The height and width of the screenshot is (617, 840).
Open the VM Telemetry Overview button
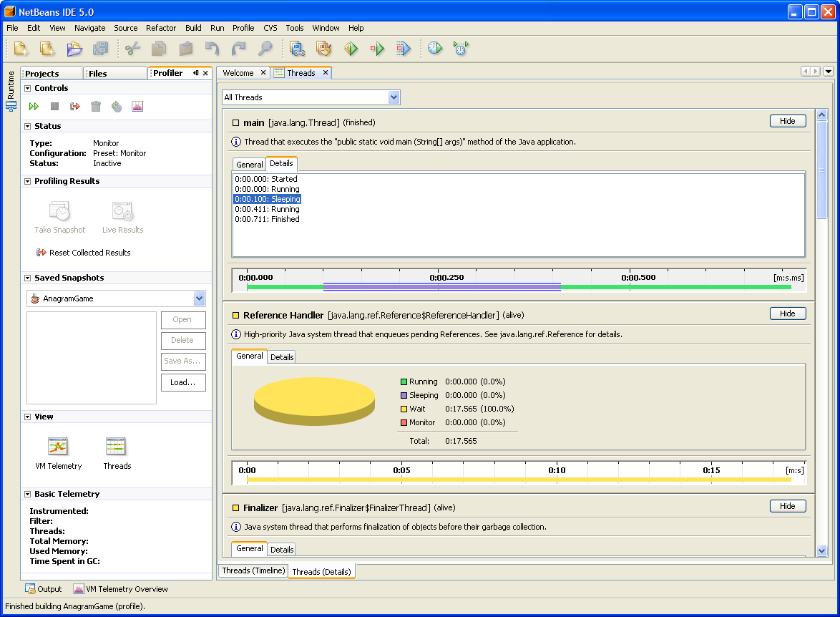[120, 589]
